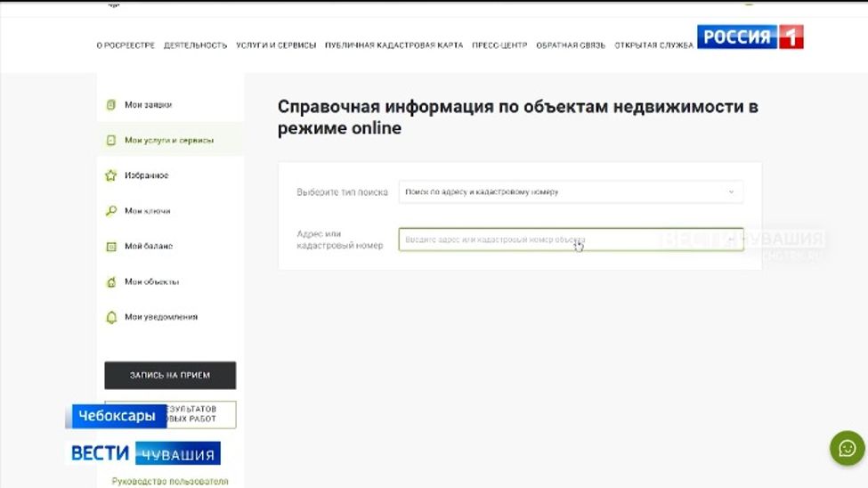The image size is (868, 488).
Task: Click the Мои ключи key icon
Action: [x=111, y=211]
